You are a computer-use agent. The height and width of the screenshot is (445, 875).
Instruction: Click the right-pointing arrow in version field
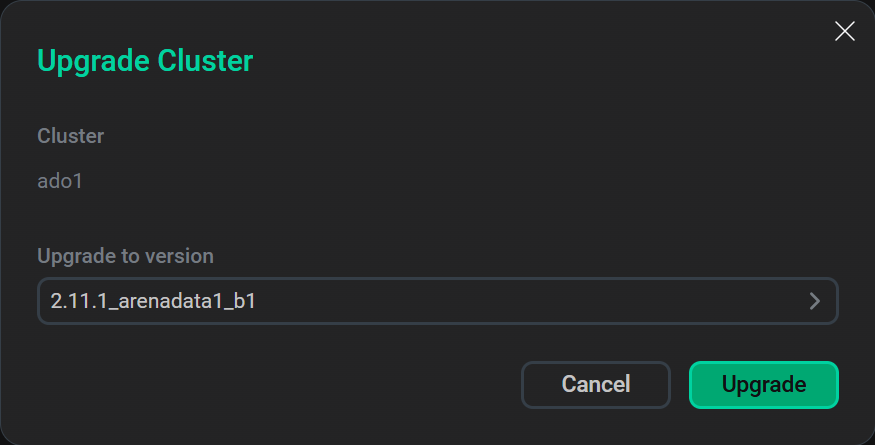pyautogui.click(x=815, y=301)
